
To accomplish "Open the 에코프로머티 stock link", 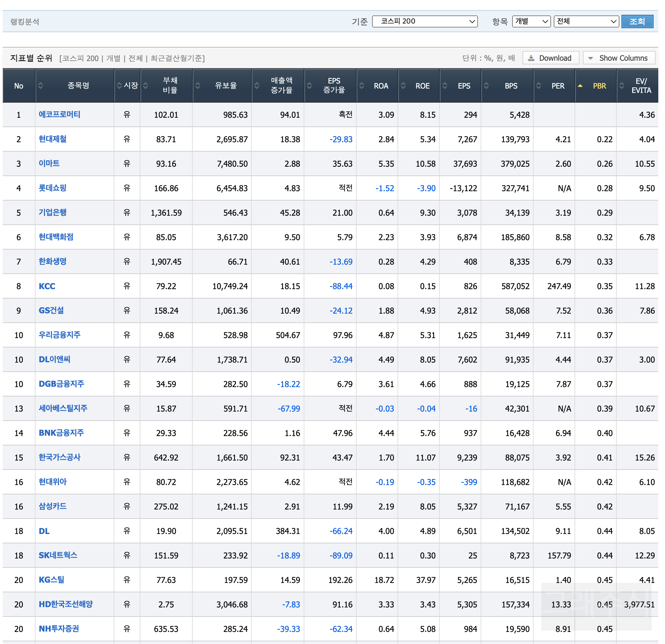I will click(59, 114).
